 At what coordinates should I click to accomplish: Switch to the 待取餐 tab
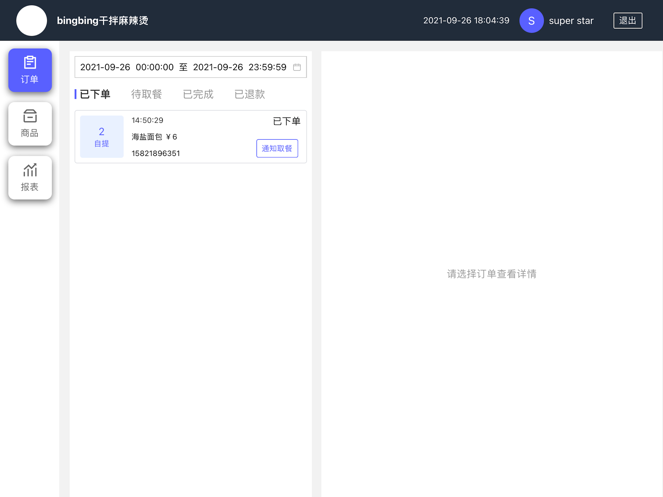pyautogui.click(x=146, y=94)
